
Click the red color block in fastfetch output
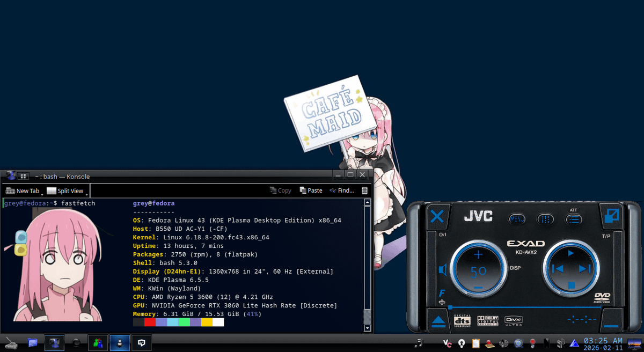tap(150, 322)
